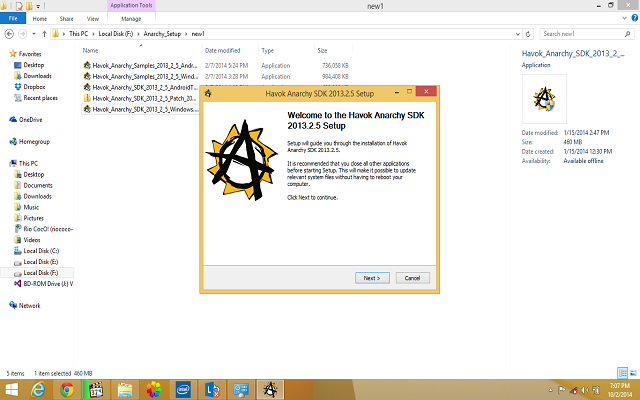The width and height of the screenshot is (640, 400).
Task: Sort files by Type column
Action: tap(268, 51)
